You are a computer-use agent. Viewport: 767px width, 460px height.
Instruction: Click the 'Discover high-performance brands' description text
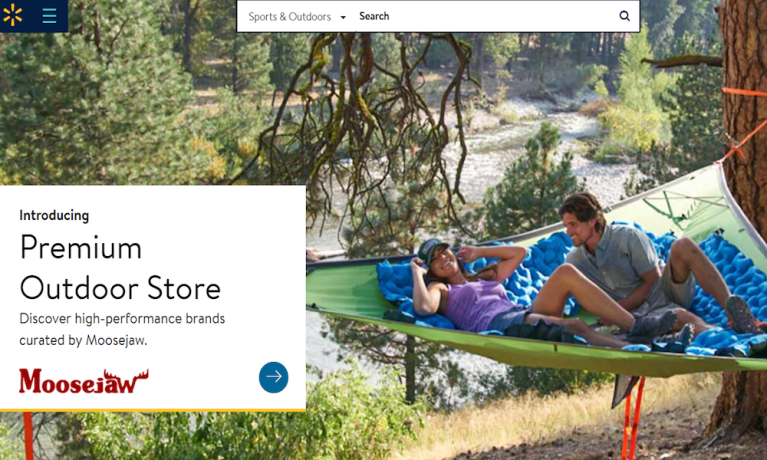(122, 319)
